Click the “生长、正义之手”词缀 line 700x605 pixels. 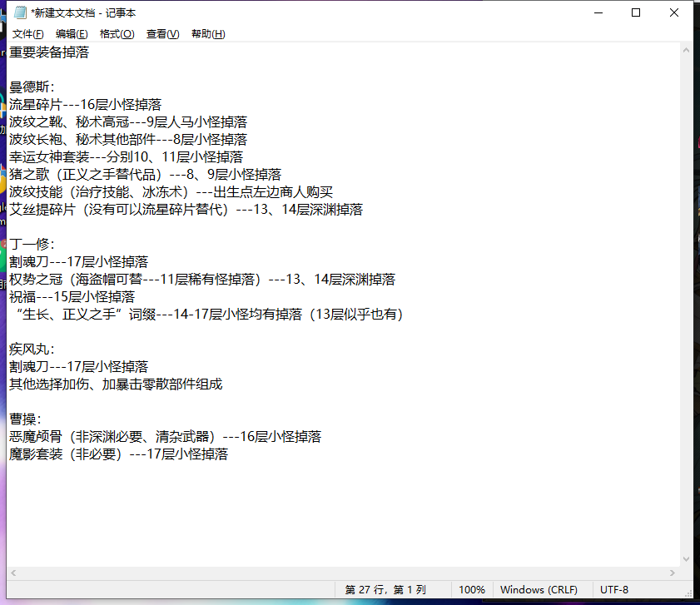(208, 315)
